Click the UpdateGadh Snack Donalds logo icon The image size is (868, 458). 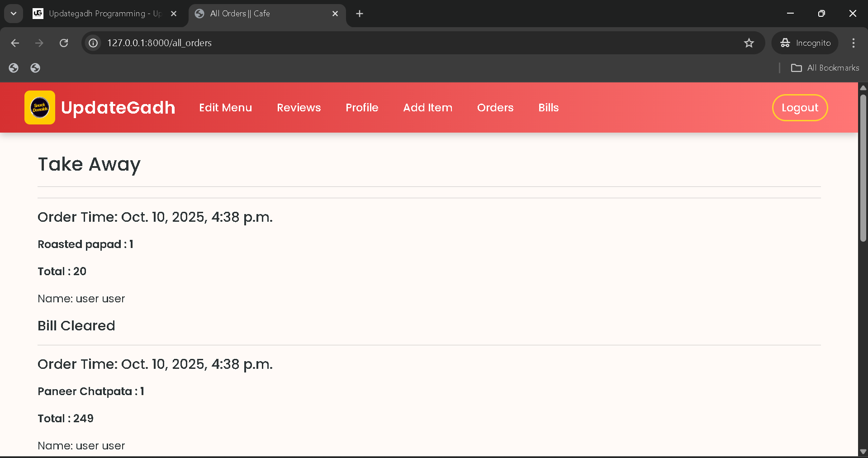[x=40, y=108]
